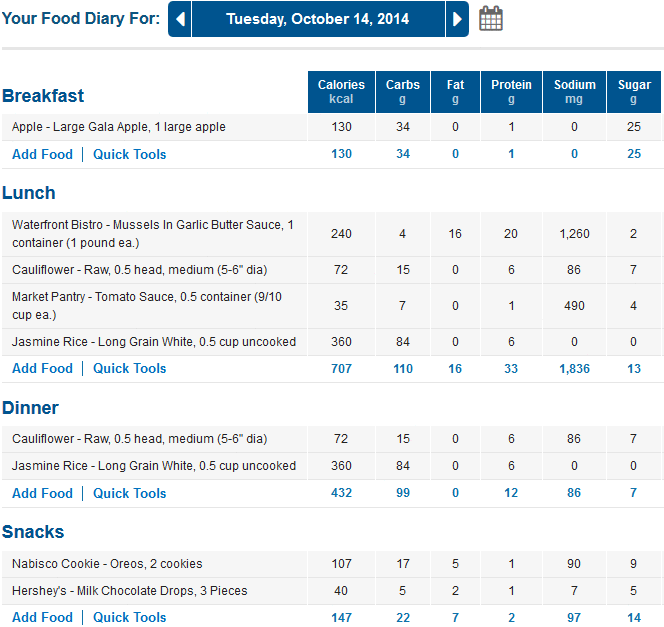Add Food under Dinner

tap(42, 493)
